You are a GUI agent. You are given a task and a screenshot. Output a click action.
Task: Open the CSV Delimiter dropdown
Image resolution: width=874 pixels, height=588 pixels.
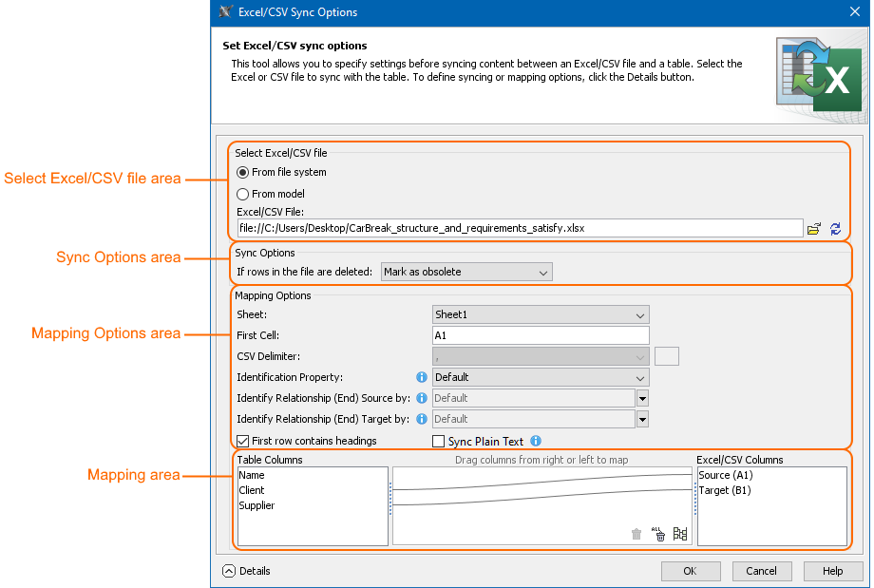541,357
